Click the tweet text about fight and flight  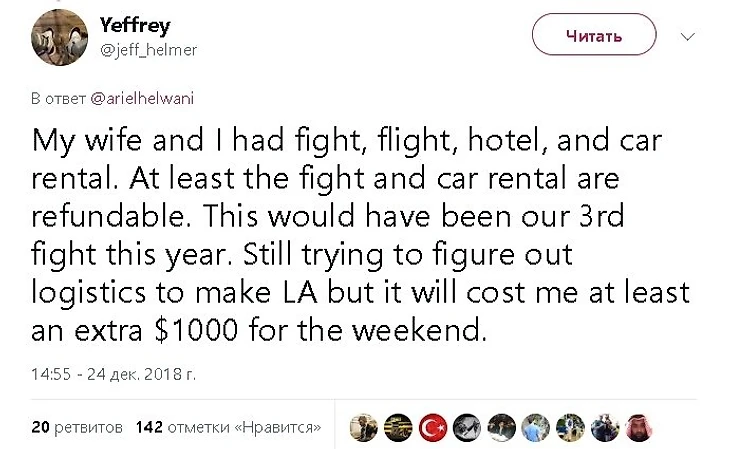(360, 235)
